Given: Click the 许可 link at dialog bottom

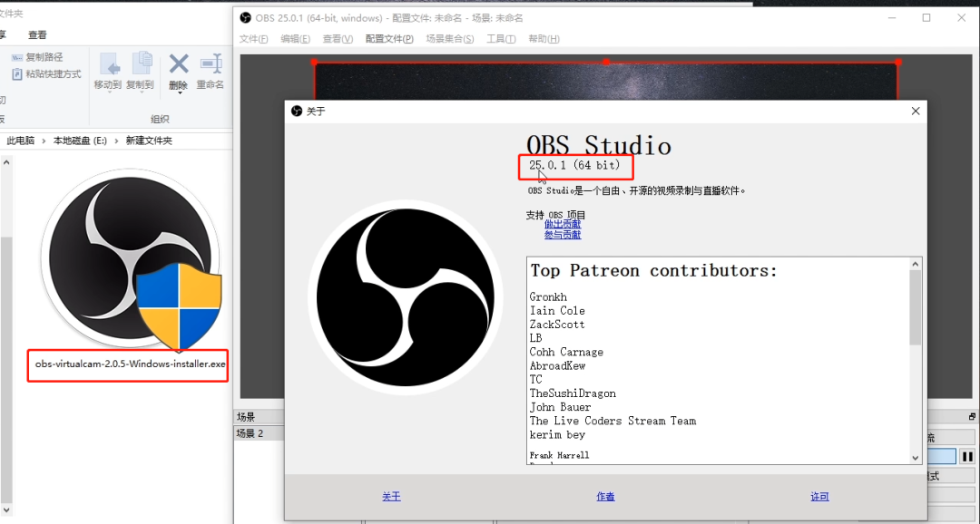Looking at the screenshot, I should 820,497.
